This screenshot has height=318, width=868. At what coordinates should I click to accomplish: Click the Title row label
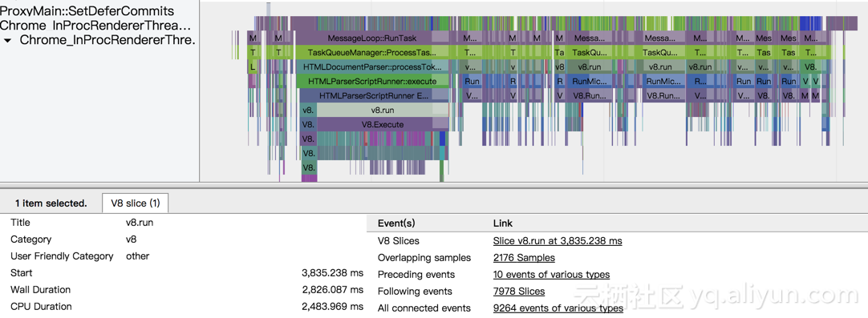pyautogui.click(x=21, y=223)
